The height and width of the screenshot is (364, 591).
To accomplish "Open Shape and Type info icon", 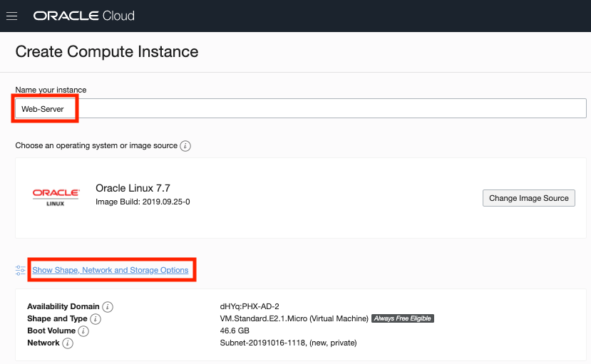I will click(x=96, y=319).
